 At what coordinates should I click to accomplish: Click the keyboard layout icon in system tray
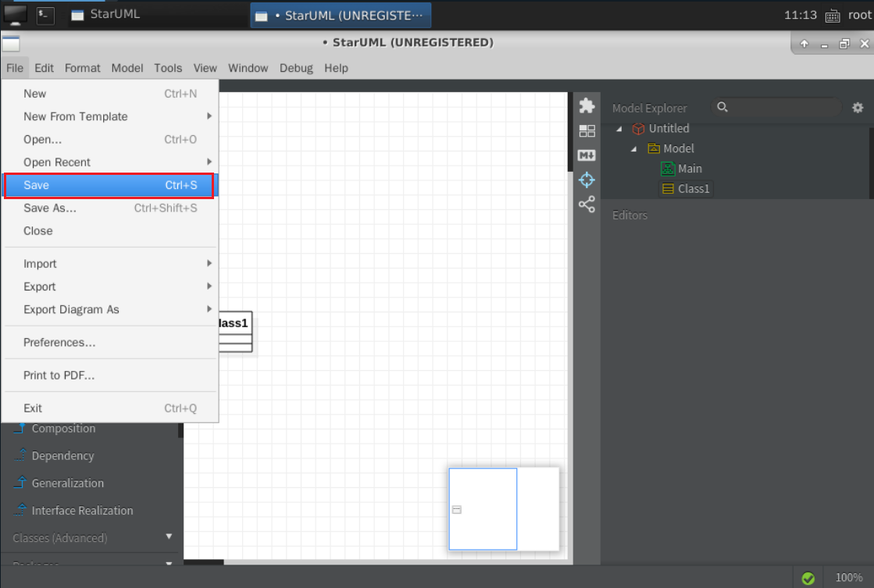832,16
